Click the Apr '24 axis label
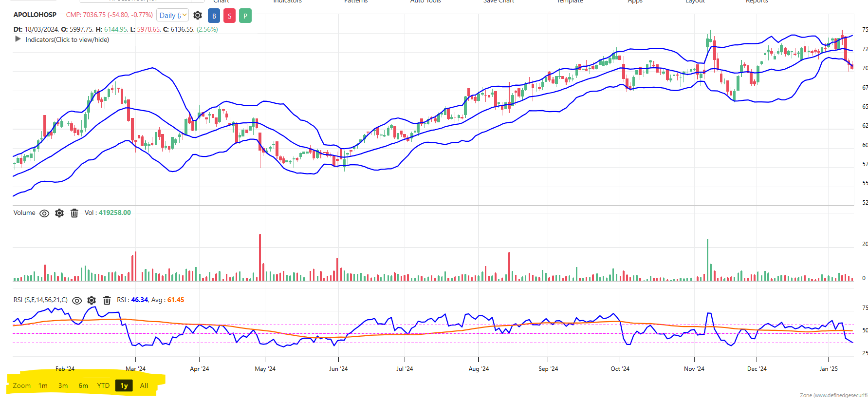This screenshot has width=868, height=404. [199, 369]
